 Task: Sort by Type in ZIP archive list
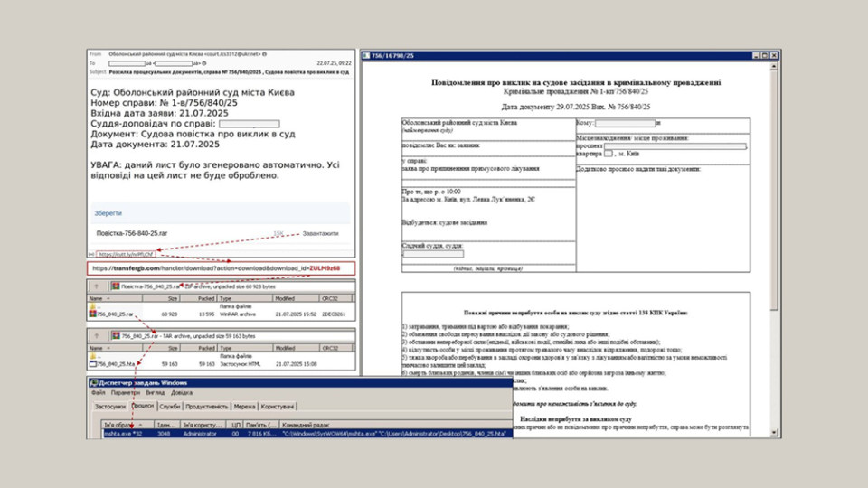click(x=245, y=298)
